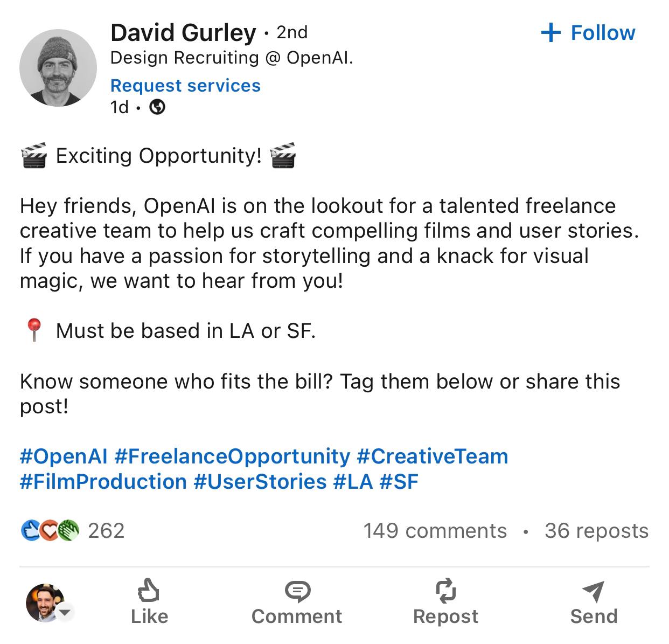Open the reaction emoji icons cluster
Viewport: 669px width, 644px height.
click(50, 531)
